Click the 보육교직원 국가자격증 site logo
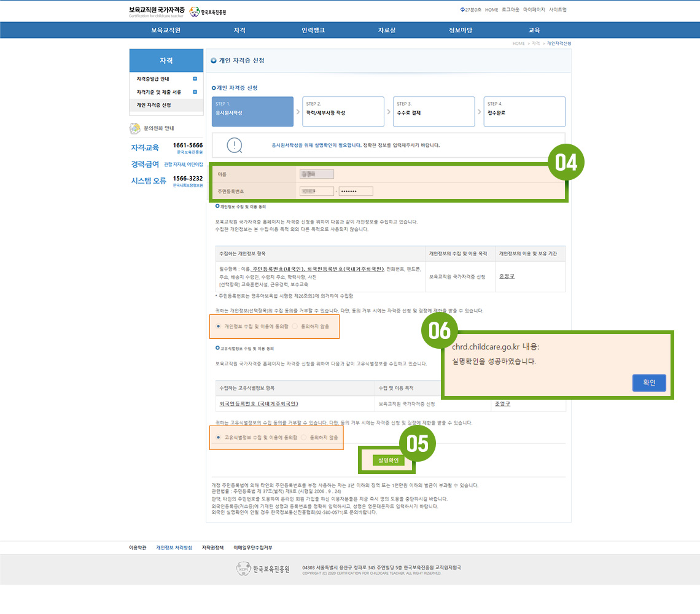The width and height of the screenshot is (700, 614). pos(157,11)
